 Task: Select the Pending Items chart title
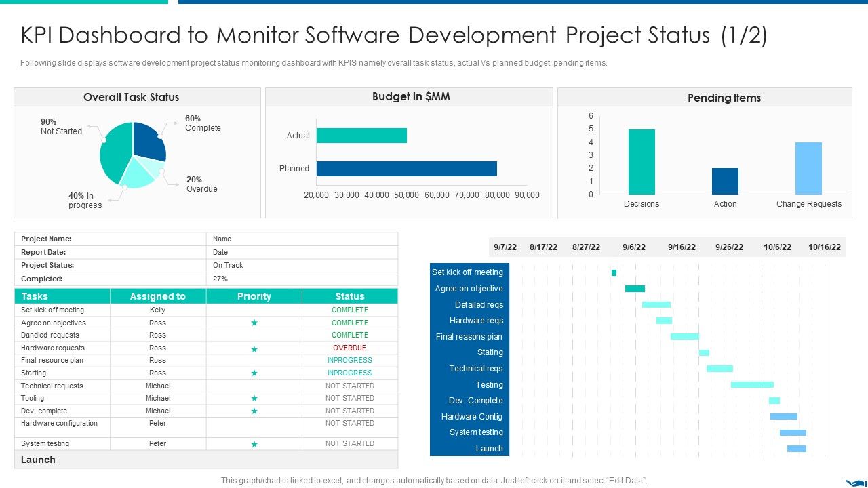click(724, 98)
